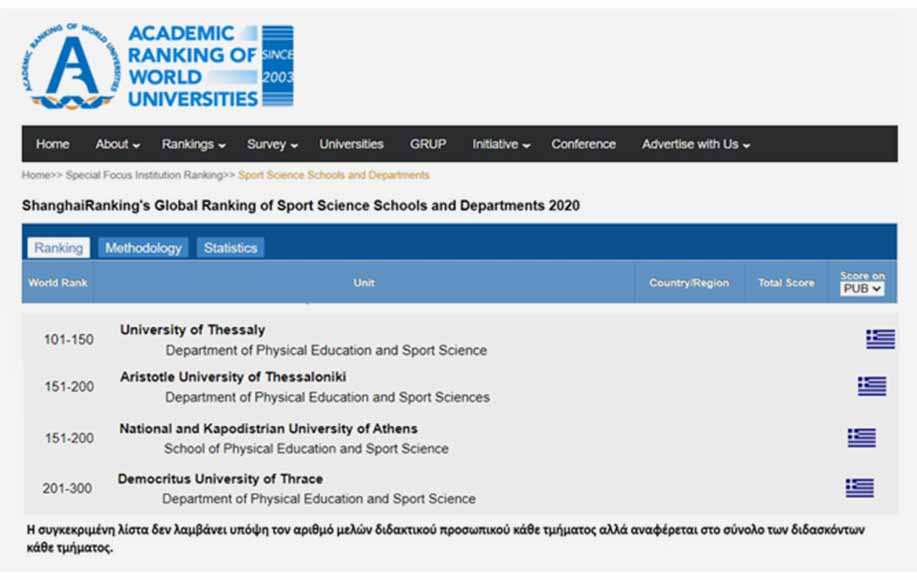Screen dimensions: 917x580
Task: Expand the Survey dropdown menu
Action: click(272, 144)
